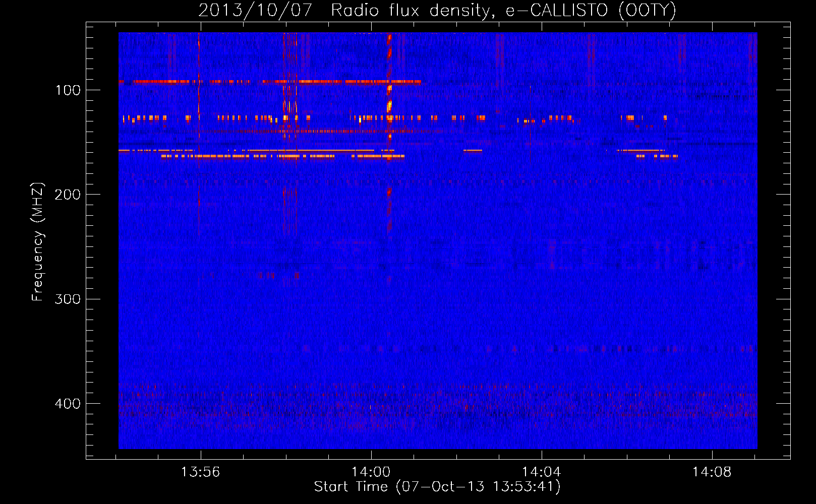Click the plot title '2013/10/07 Radio flux density, e-CALLISTO (OOTY)'
Image resolution: width=816 pixels, height=504 pixels.
tap(437, 10)
